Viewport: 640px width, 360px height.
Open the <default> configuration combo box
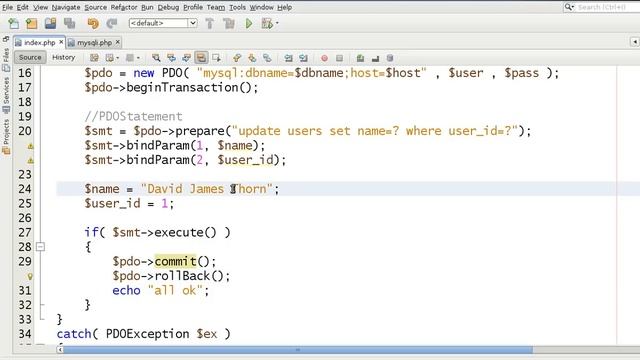[x=163, y=23]
